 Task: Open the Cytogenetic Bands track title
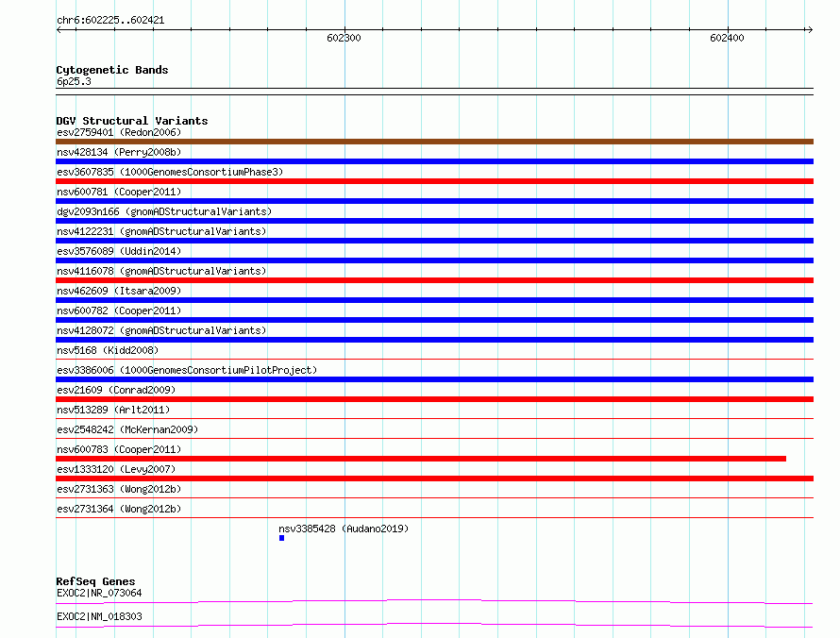click(x=112, y=70)
